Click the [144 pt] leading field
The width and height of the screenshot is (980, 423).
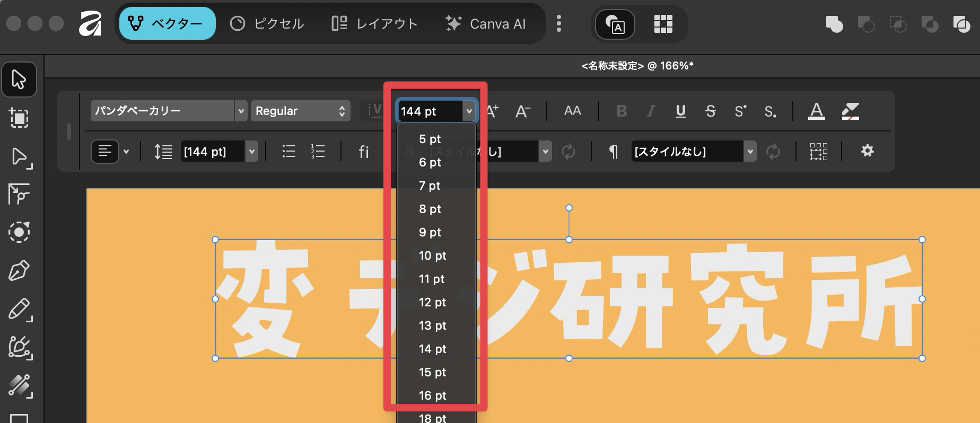[x=212, y=152]
